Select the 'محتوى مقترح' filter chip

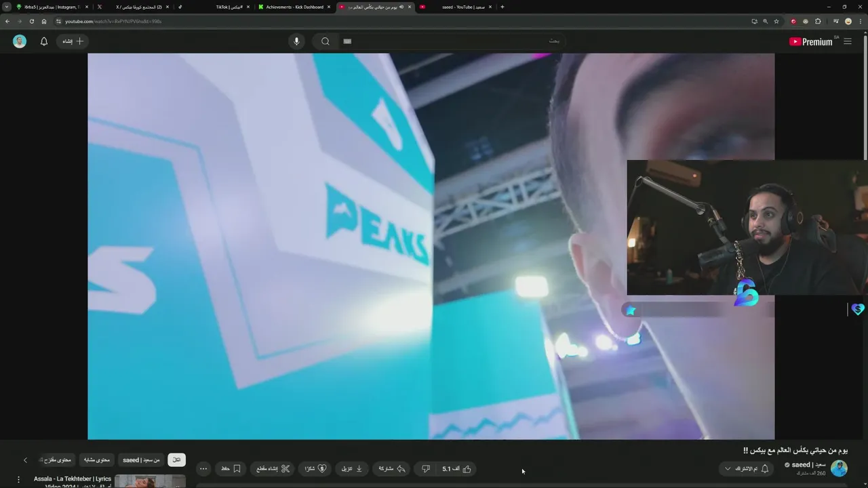[57, 460]
